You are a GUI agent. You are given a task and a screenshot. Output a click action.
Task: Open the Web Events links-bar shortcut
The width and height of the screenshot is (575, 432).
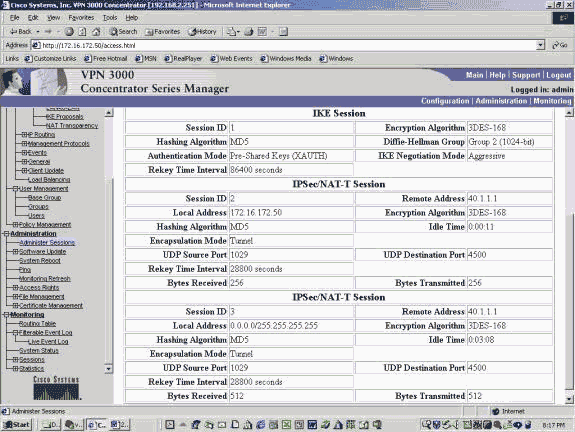coord(231,59)
